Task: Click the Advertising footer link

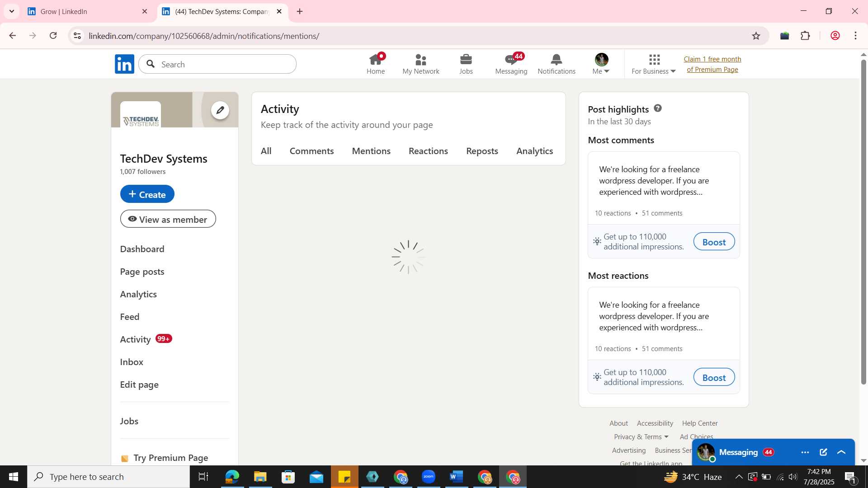Action: (629, 450)
